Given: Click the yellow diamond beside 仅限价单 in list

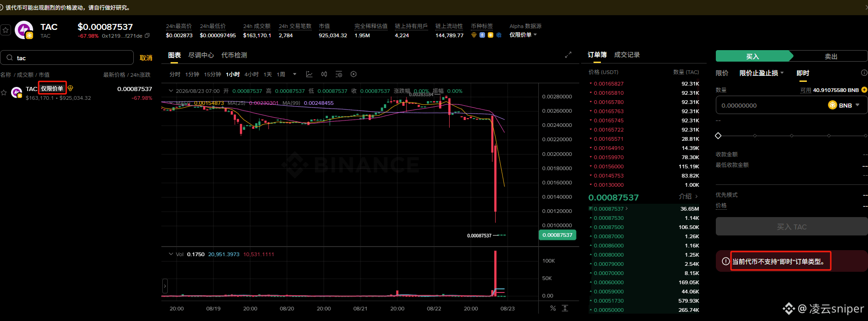Looking at the screenshot, I should [70, 88].
